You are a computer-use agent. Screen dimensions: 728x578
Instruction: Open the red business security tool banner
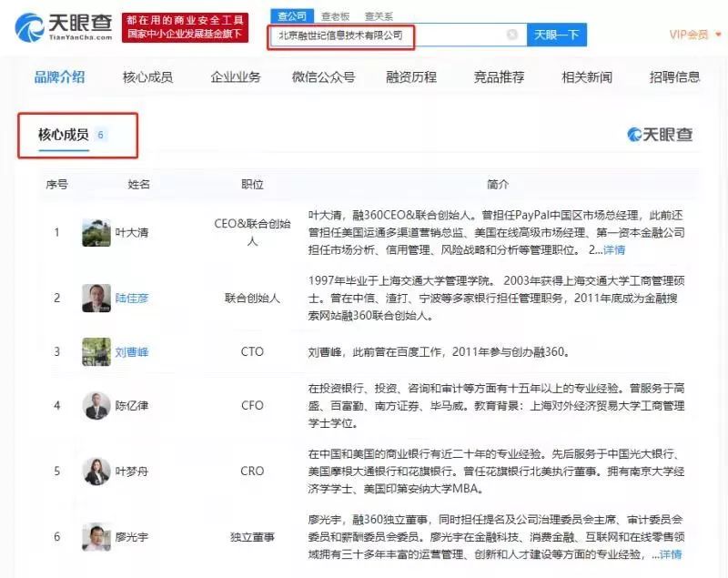(185, 27)
